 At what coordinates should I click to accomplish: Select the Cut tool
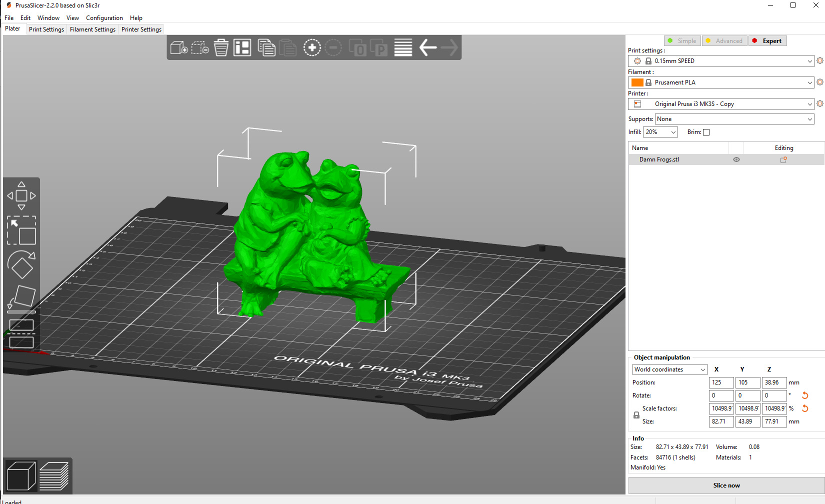[x=21, y=333]
